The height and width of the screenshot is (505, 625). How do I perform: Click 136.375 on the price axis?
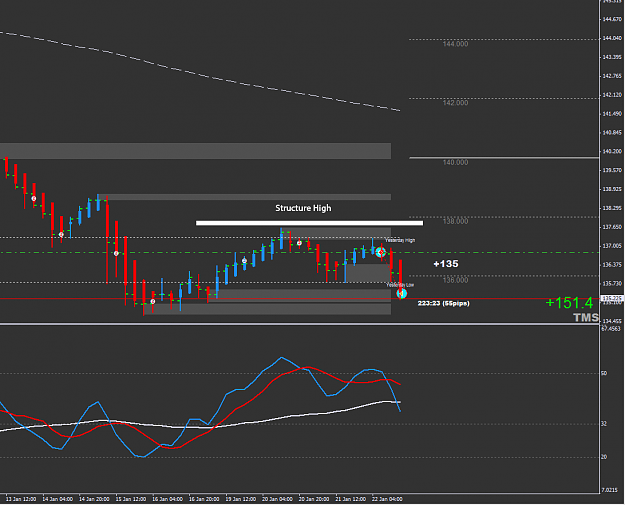(612, 265)
